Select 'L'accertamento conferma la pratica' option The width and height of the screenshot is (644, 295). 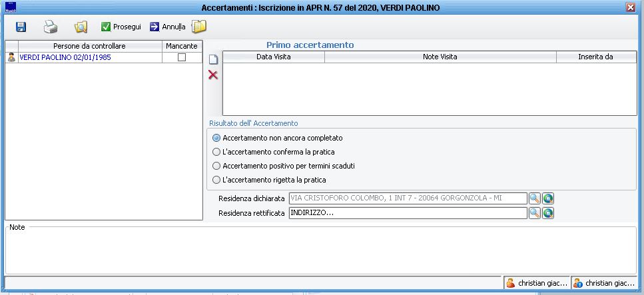[216, 152]
